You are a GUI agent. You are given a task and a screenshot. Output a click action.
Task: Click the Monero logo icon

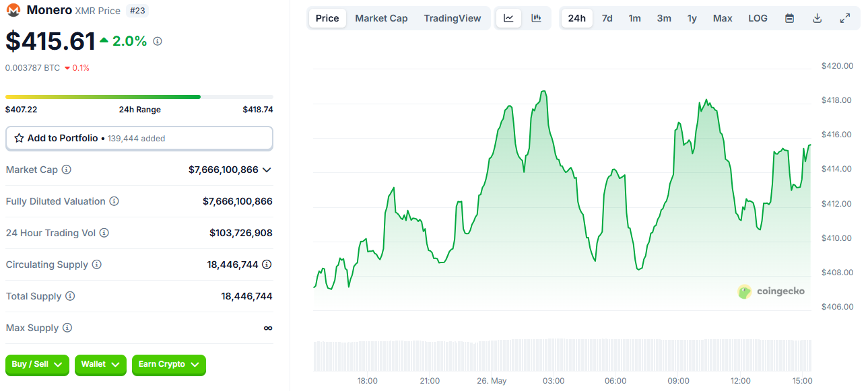point(13,10)
